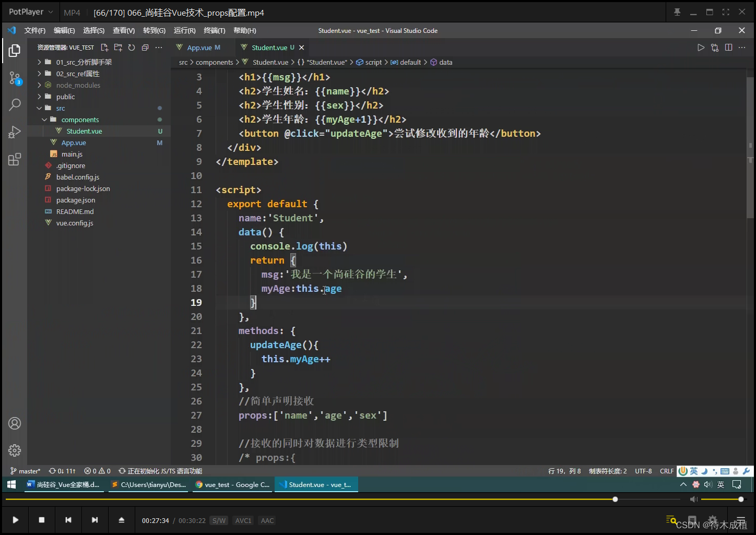Toggle IME English mode in tray
The width and height of the screenshot is (756, 535).
720,484
